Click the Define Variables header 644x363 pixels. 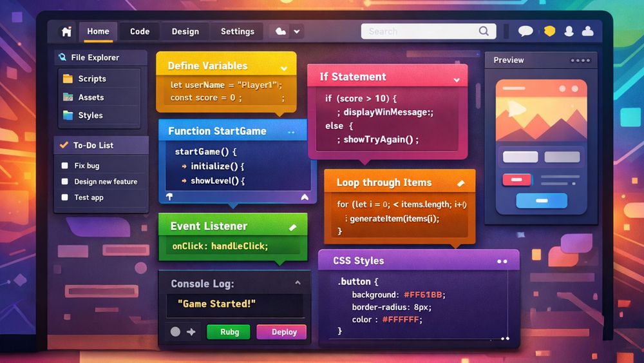pyautogui.click(x=226, y=65)
